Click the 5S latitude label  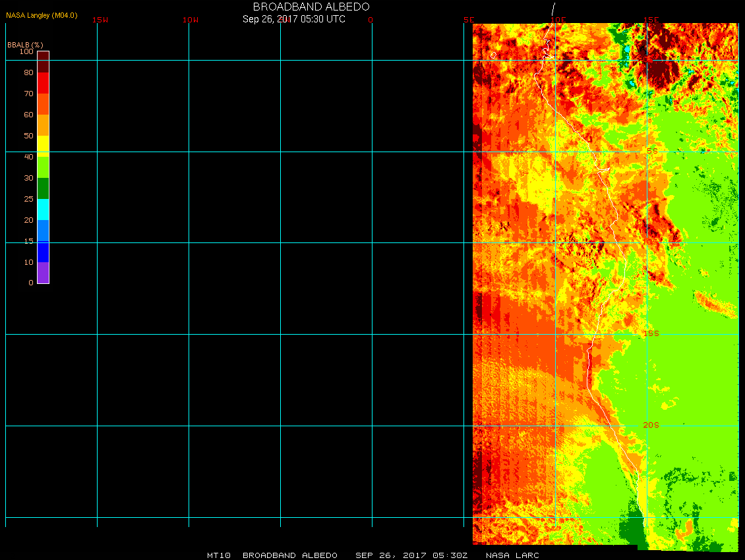click(651, 152)
